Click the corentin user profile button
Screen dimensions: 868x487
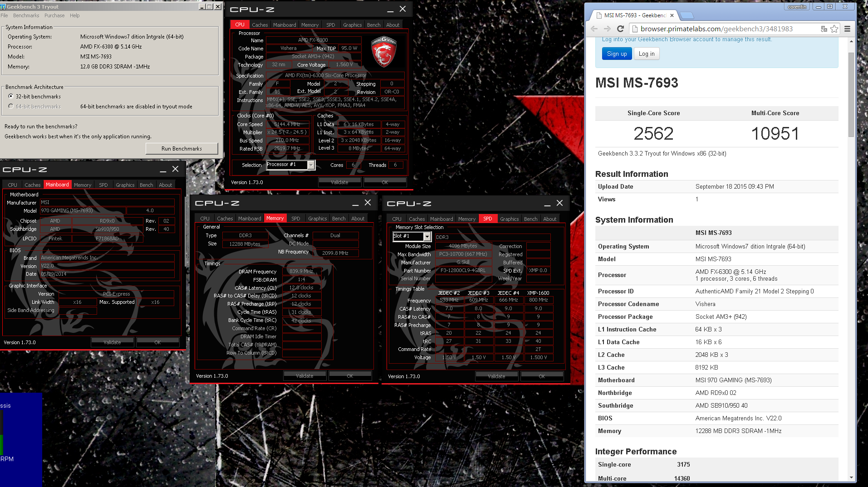tap(797, 7)
